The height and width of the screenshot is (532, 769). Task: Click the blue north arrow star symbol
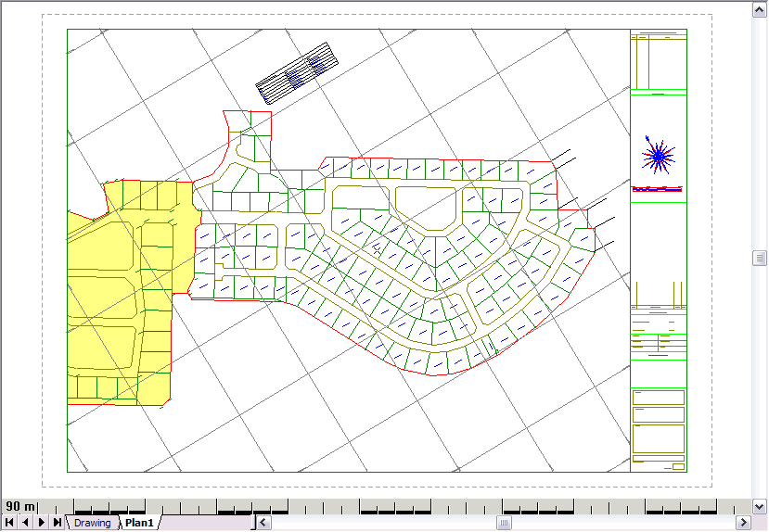tap(658, 157)
